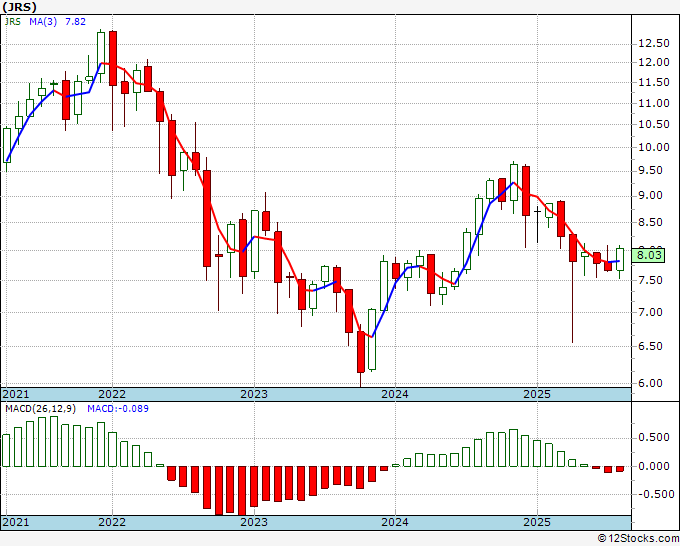Click the lowest red candle in late 2023
The height and width of the screenshot is (546, 680).
(361, 352)
